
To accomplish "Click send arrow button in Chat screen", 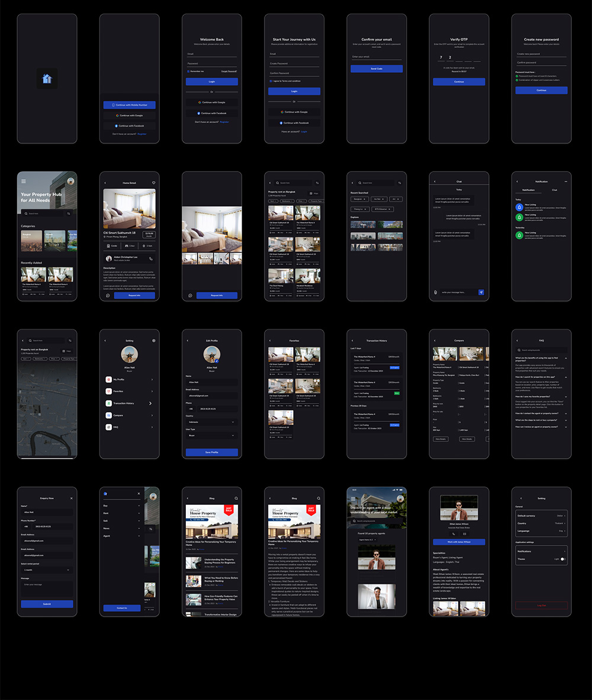I will pyautogui.click(x=481, y=292).
